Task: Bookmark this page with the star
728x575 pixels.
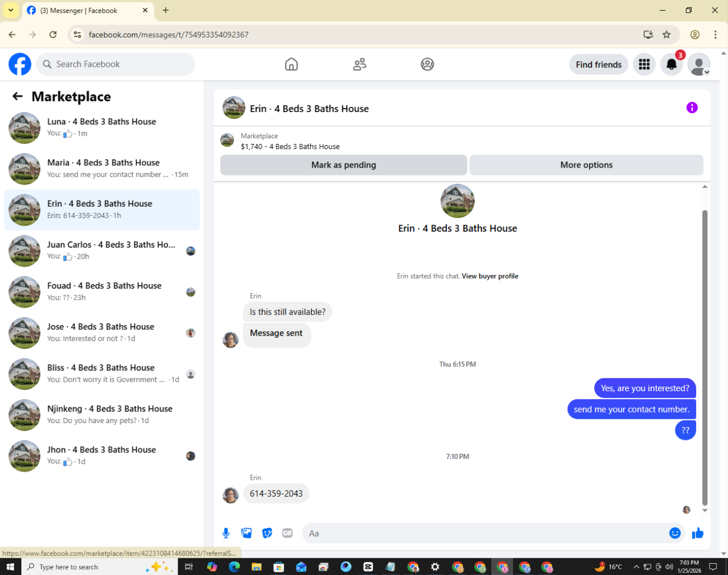Action: click(x=666, y=35)
